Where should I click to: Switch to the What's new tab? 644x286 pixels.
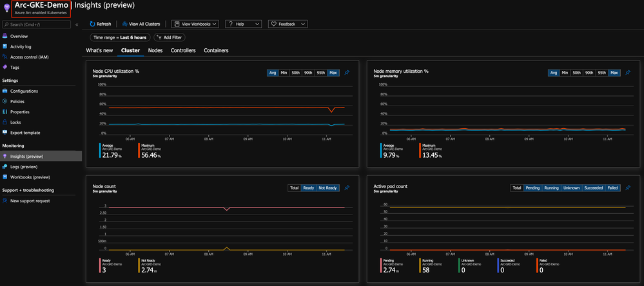(x=99, y=50)
